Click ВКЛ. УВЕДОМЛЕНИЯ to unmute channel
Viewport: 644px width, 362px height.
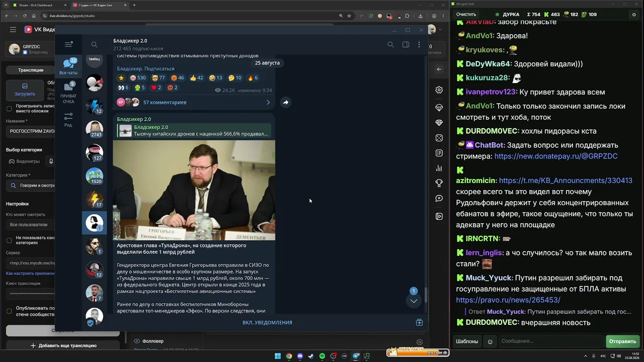267,322
